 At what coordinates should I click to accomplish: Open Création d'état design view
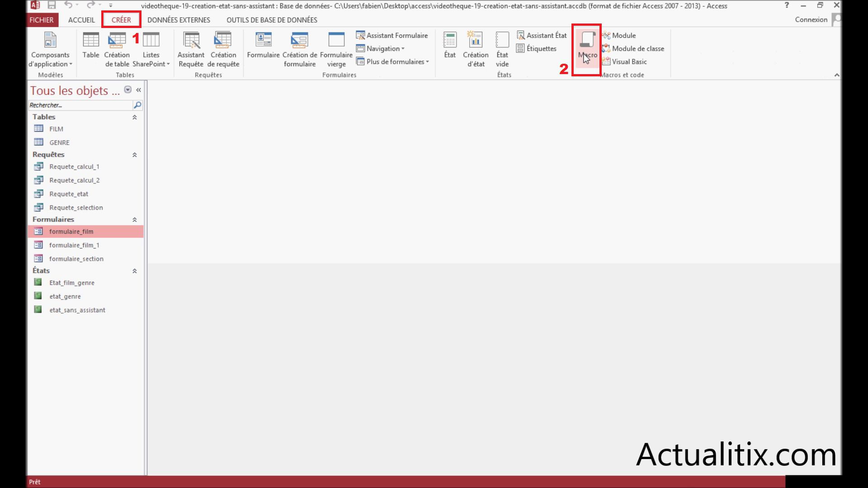click(476, 50)
